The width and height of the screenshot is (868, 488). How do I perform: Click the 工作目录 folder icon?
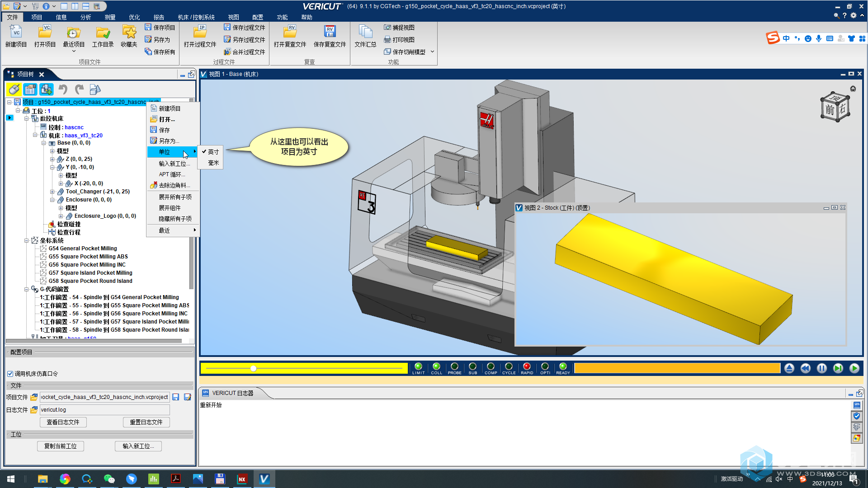(x=103, y=36)
